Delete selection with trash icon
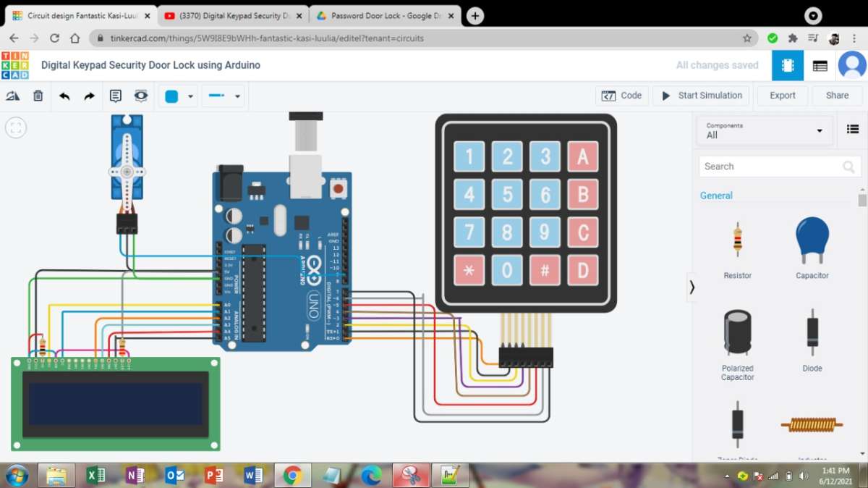Image resolution: width=868 pixels, height=488 pixels. (x=38, y=96)
